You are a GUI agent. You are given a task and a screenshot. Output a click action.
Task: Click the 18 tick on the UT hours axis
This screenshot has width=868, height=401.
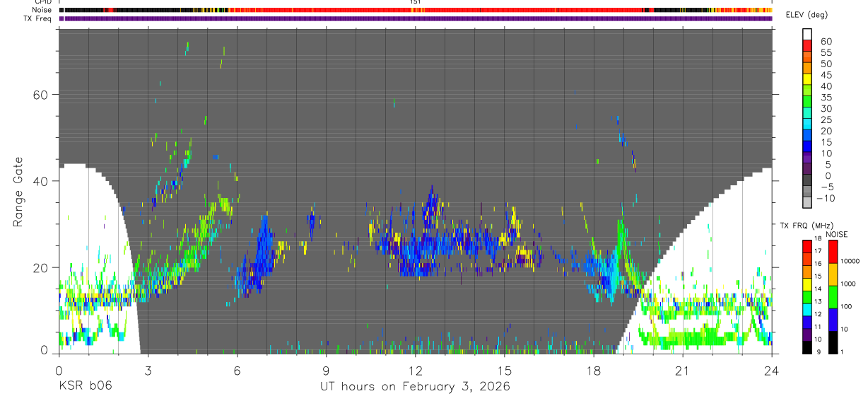pyautogui.click(x=594, y=370)
